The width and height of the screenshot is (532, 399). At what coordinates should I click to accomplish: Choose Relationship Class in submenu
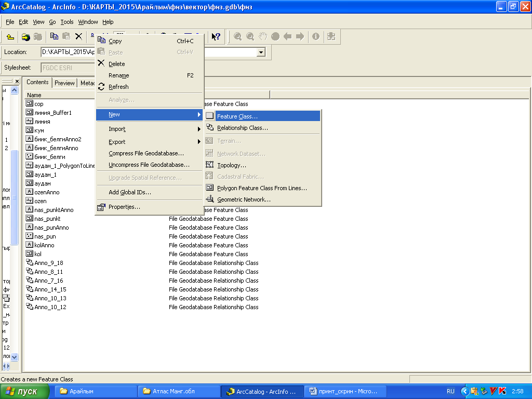click(262, 128)
